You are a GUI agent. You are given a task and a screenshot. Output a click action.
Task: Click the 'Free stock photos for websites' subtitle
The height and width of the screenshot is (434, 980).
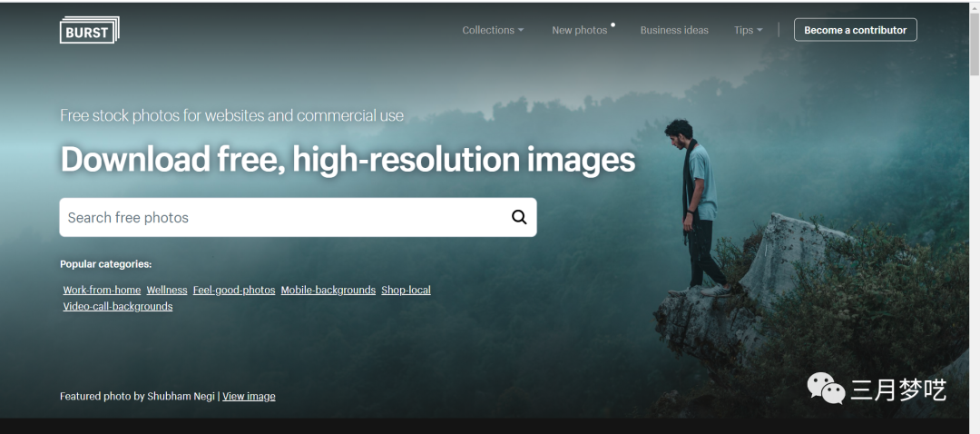pyautogui.click(x=232, y=115)
